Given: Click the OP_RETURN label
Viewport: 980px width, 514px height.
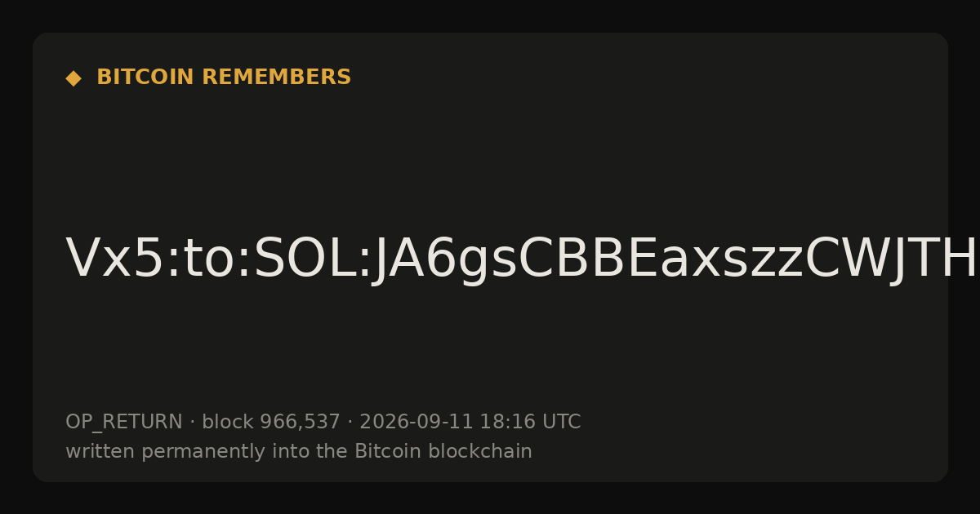Looking at the screenshot, I should click(x=124, y=422).
